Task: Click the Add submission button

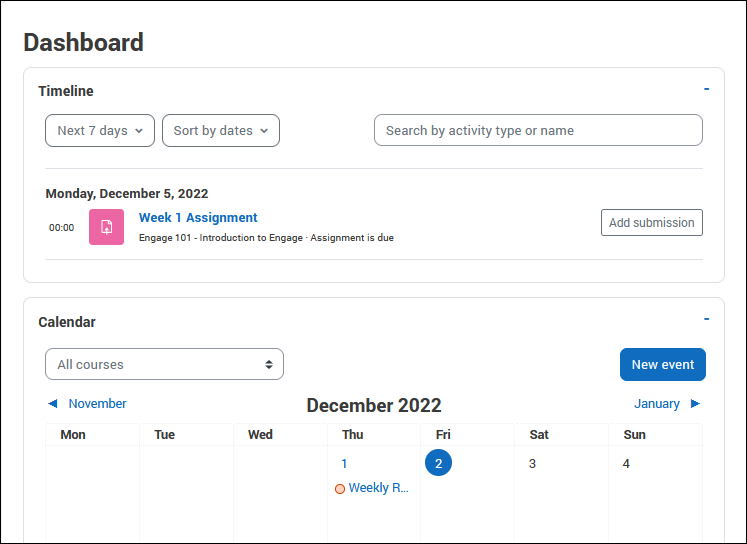Action: [652, 222]
